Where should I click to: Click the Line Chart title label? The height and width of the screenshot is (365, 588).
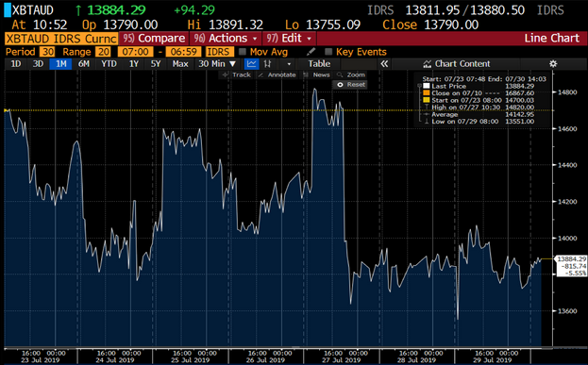coord(551,39)
